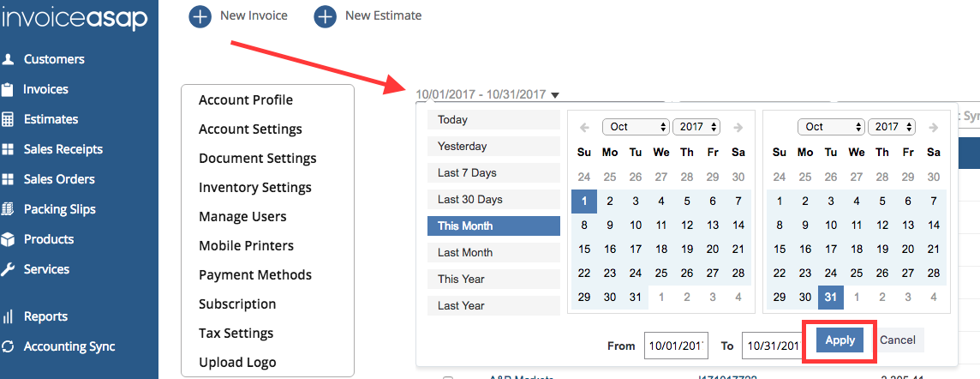Select October 15 in left calendar
980x379 pixels.
tap(584, 250)
